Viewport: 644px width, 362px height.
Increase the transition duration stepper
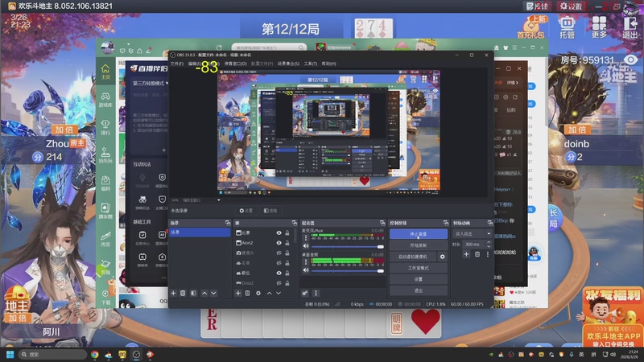pos(489,243)
